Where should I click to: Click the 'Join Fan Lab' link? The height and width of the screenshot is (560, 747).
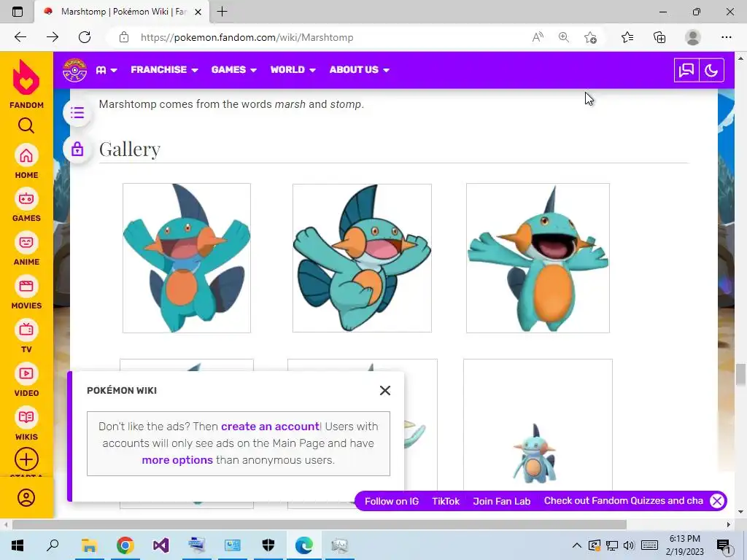pyautogui.click(x=502, y=501)
